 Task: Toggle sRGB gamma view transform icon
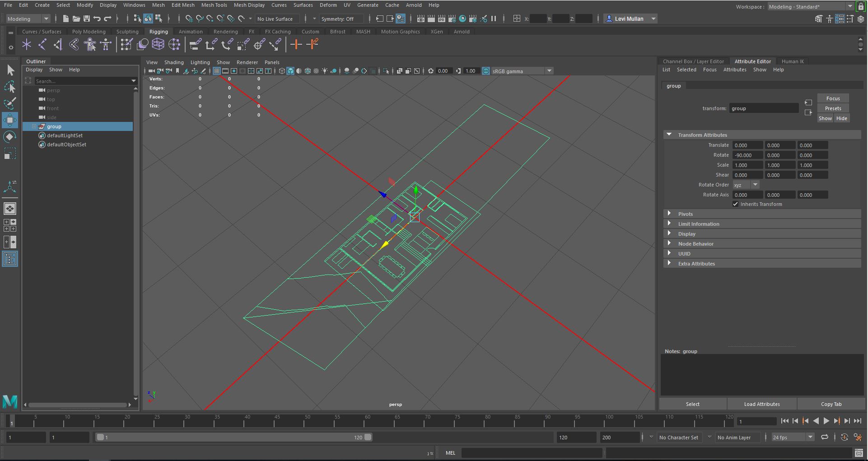tap(486, 71)
